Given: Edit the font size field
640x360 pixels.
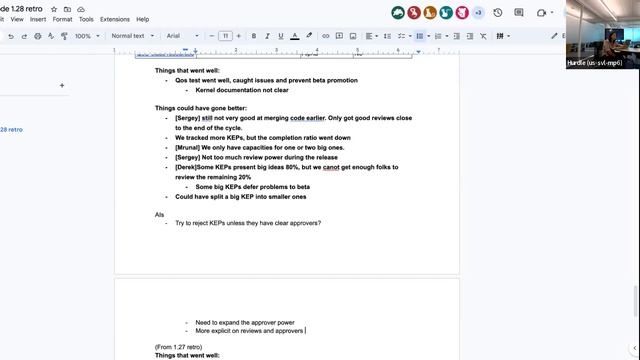Looking at the screenshot, I should (x=225, y=36).
